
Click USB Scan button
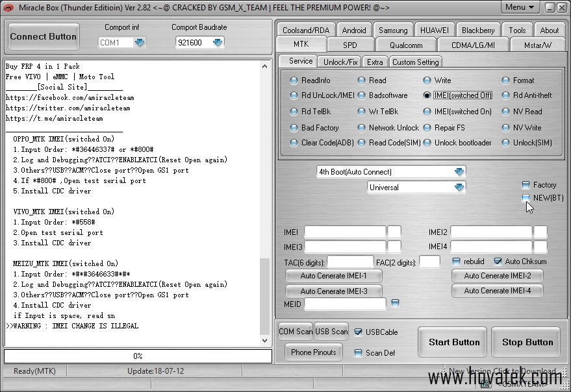pos(331,332)
